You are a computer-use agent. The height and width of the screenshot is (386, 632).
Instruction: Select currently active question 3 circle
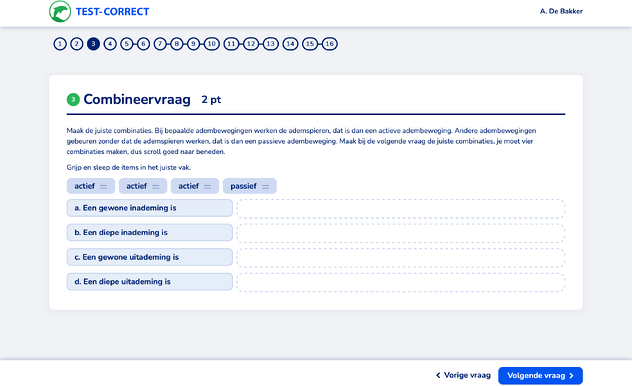point(93,44)
